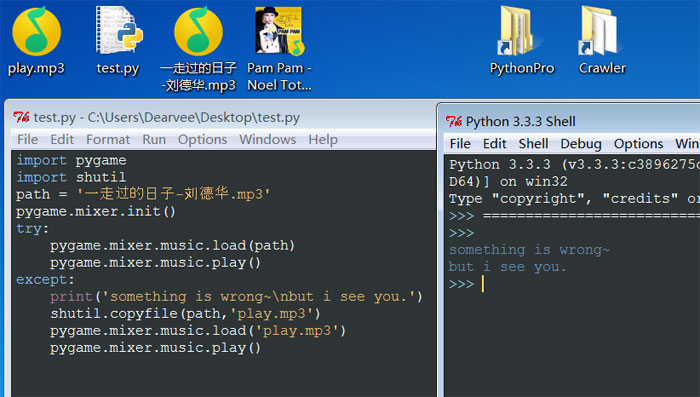Click the Tk icon in Python Shell title bar
This screenshot has height=397, width=700.
pyautogui.click(x=454, y=121)
